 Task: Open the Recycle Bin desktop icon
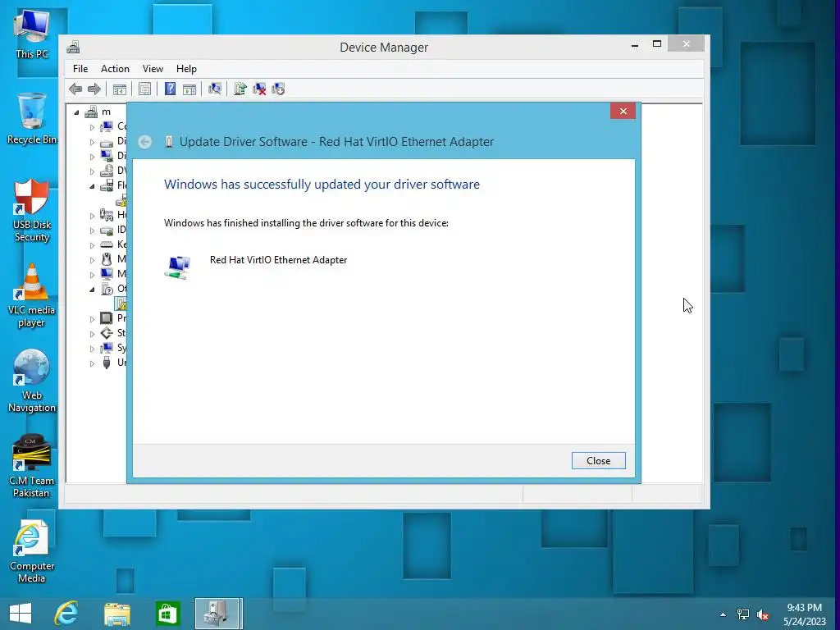[32, 118]
